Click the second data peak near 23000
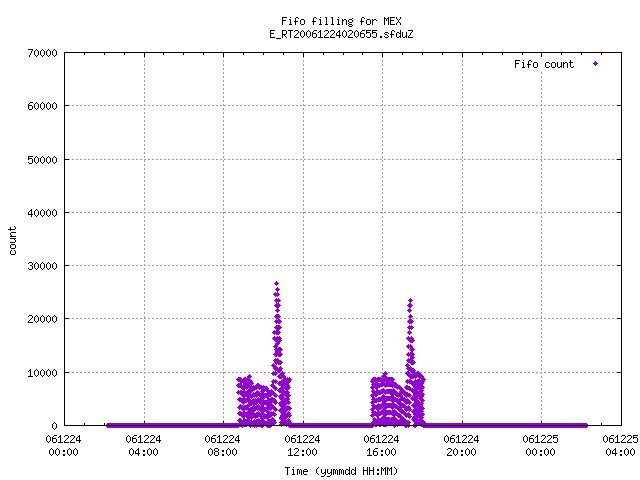The image size is (640, 480). tap(410, 301)
